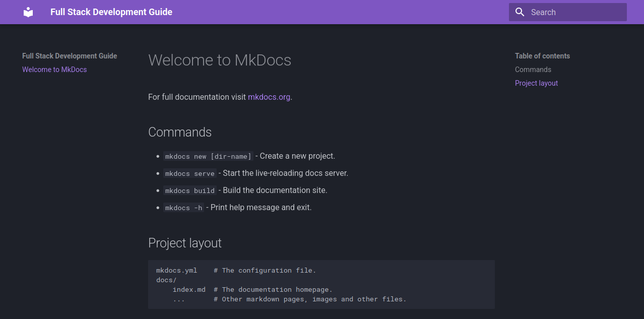Click the text Create a new project
The width and height of the screenshot is (644, 319).
(x=297, y=156)
